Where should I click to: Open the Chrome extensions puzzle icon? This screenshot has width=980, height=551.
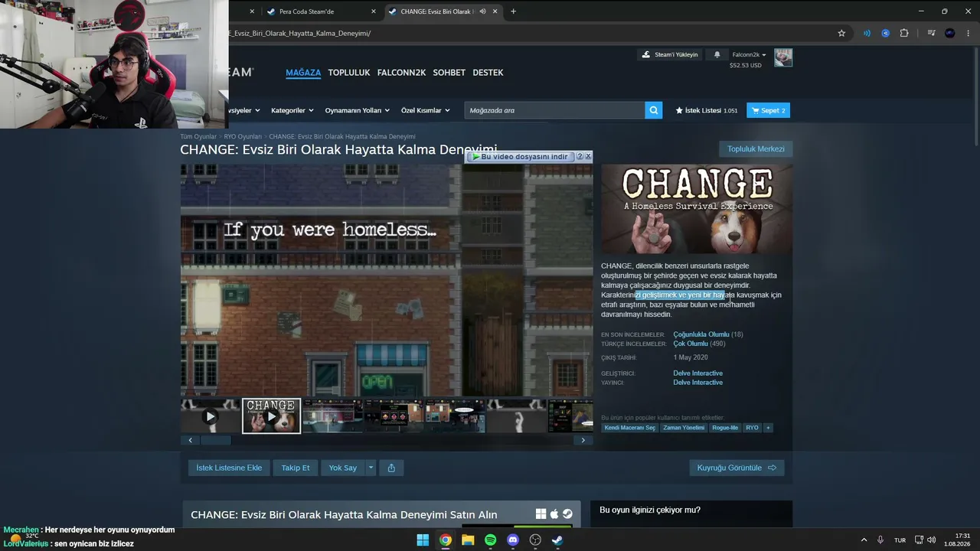click(x=904, y=34)
